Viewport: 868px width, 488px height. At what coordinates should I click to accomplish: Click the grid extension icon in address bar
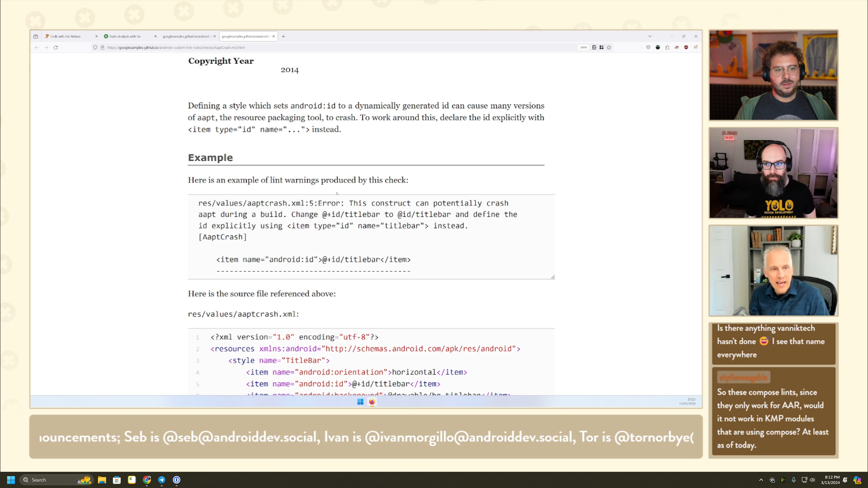pos(601,47)
